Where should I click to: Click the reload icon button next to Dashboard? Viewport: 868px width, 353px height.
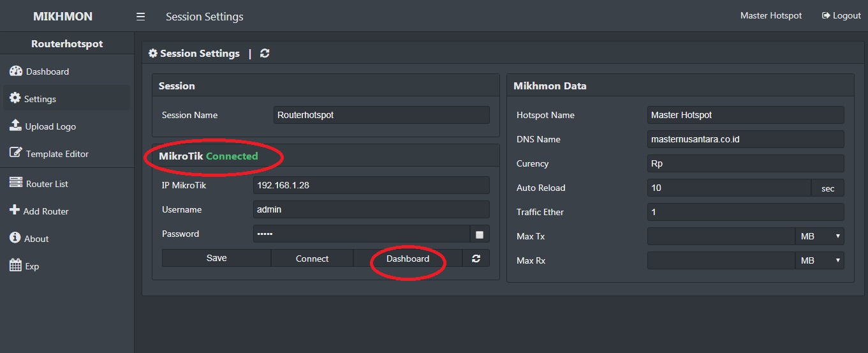point(476,258)
